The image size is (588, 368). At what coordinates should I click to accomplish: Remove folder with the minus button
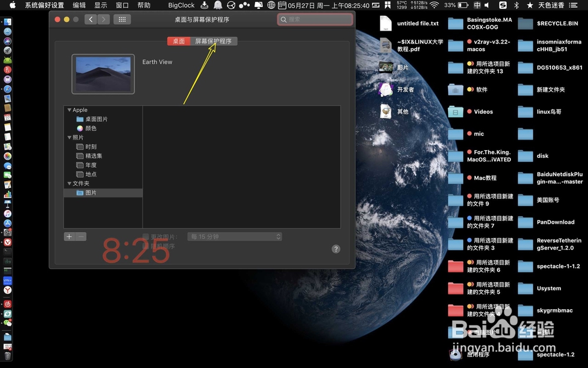(x=81, y=237)
